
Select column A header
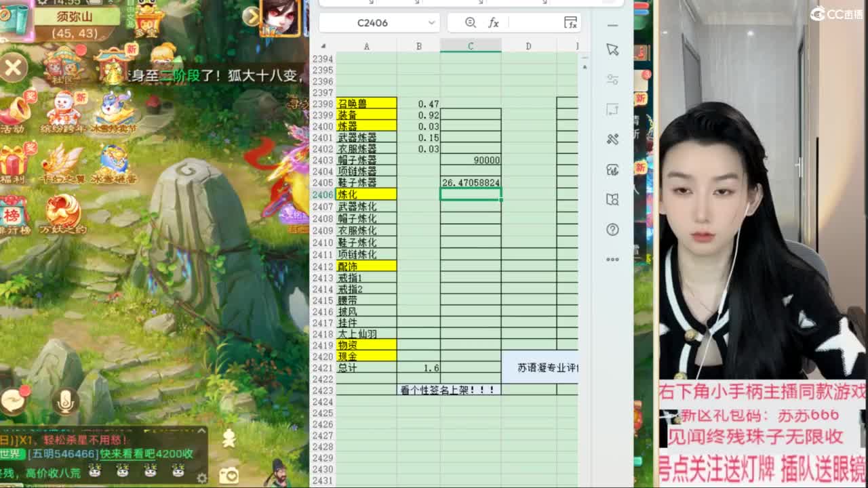pos(366,46)
